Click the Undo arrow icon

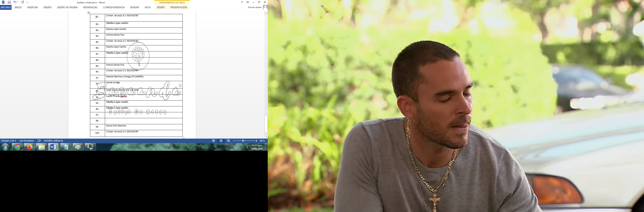(x=15, y=2)
